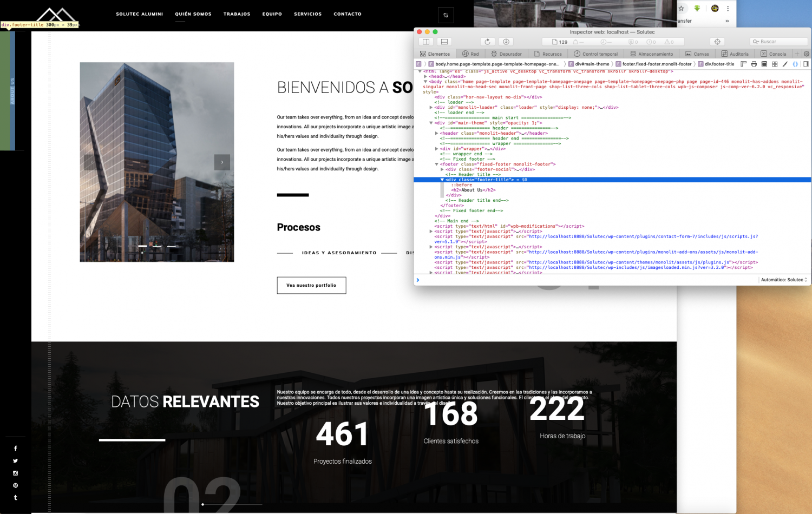Select div.footer-title breadcrumb
The width and height of the screenshot is (812, 514).
coord(716,64)
